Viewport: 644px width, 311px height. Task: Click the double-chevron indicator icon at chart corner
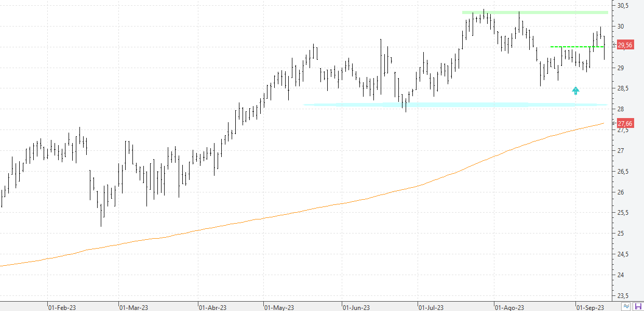tap(626, 306)
